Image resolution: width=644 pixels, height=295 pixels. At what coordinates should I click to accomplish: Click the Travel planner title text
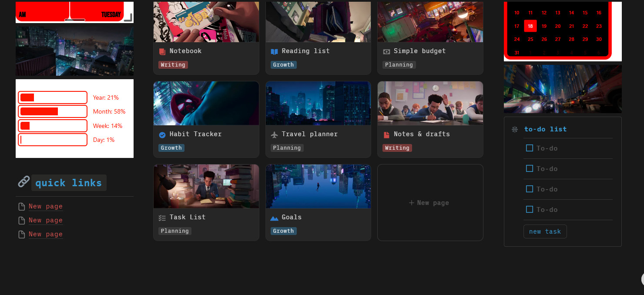tap(309, 134)
